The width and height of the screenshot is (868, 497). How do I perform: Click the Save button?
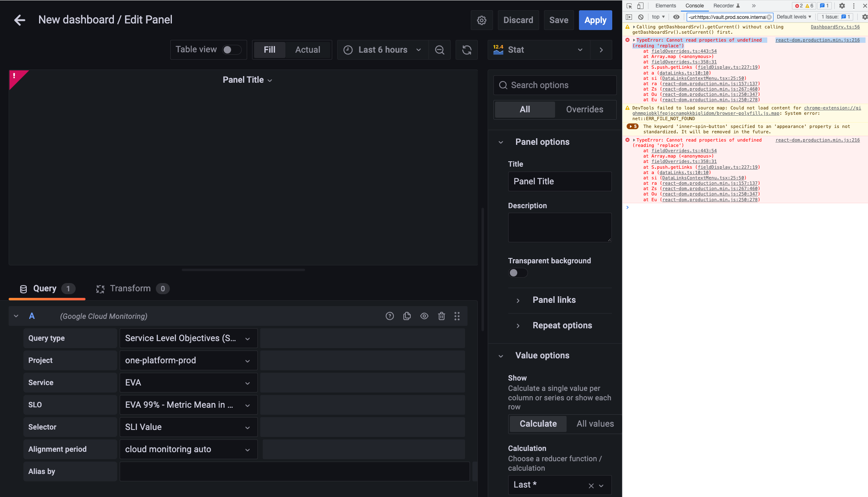pos(559,20)
